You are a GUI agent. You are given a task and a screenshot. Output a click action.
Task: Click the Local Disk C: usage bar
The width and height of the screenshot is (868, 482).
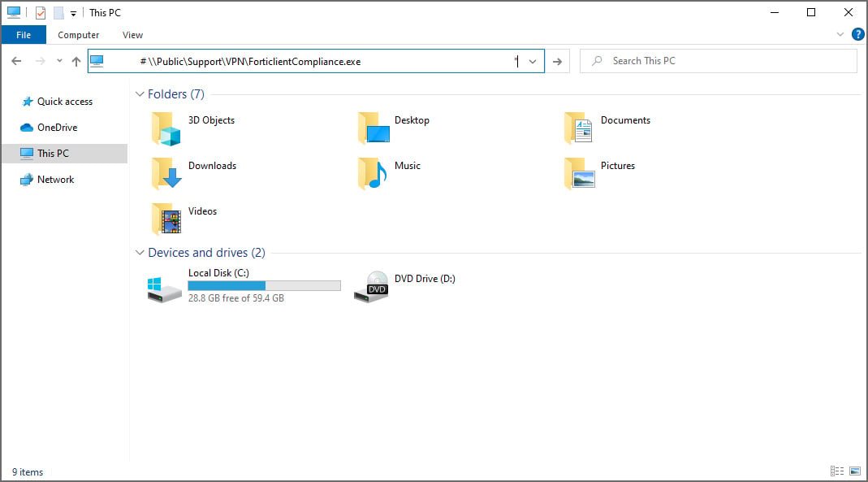click(x=264, y=284)
